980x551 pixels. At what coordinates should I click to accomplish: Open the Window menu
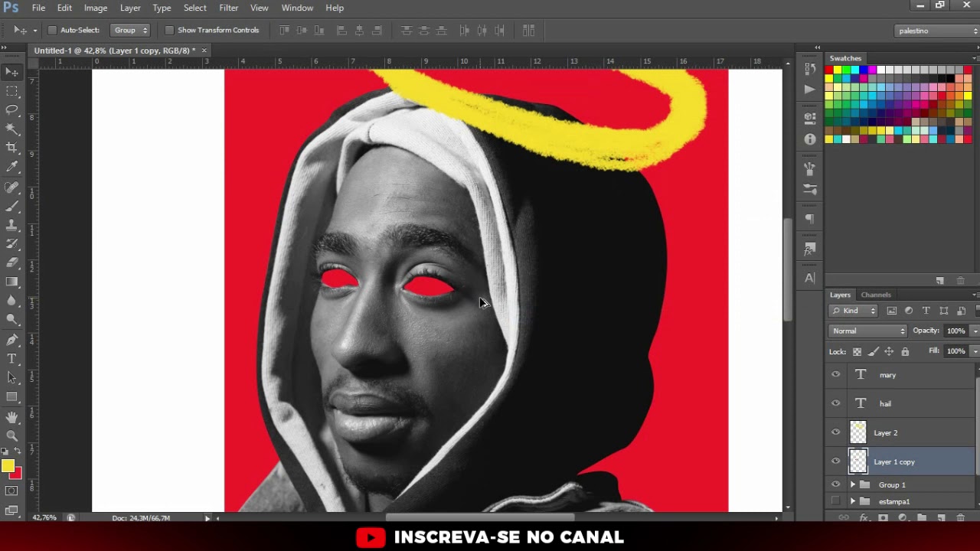pos(297,8)
